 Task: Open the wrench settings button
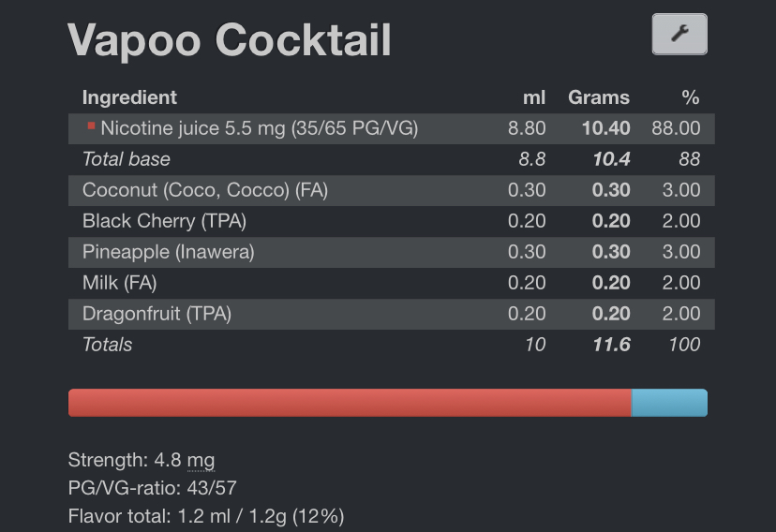679,34
